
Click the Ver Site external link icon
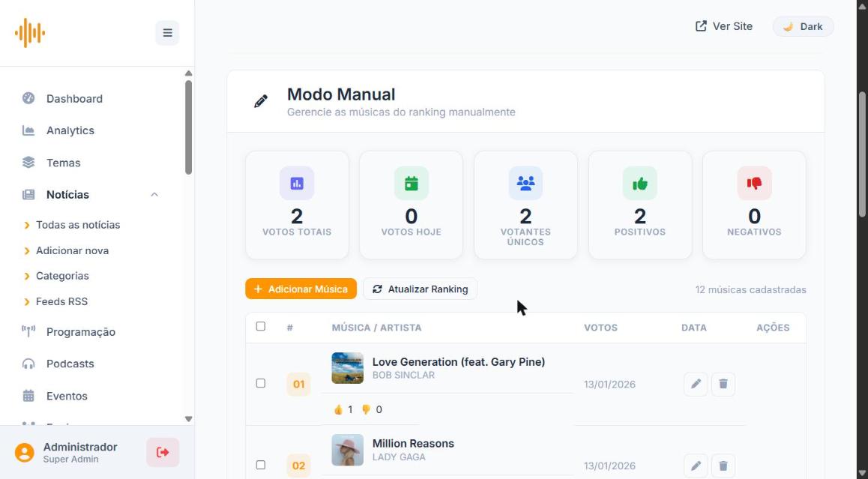[701, 26]
